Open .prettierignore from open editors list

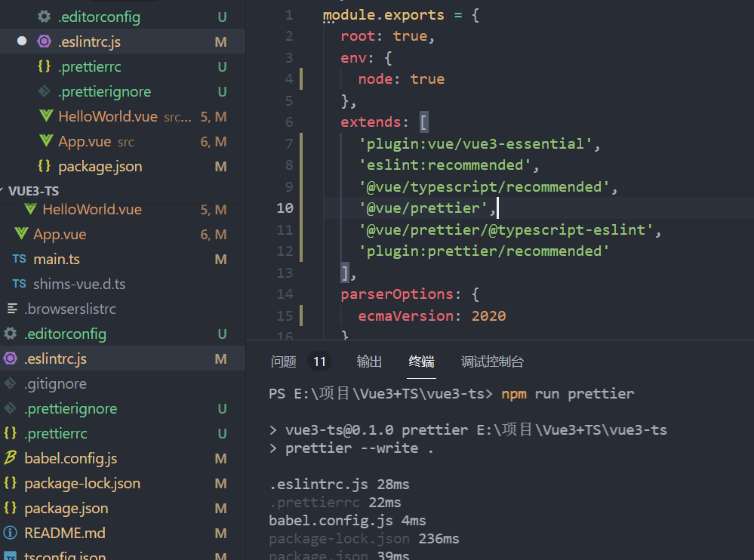point(122,91)
